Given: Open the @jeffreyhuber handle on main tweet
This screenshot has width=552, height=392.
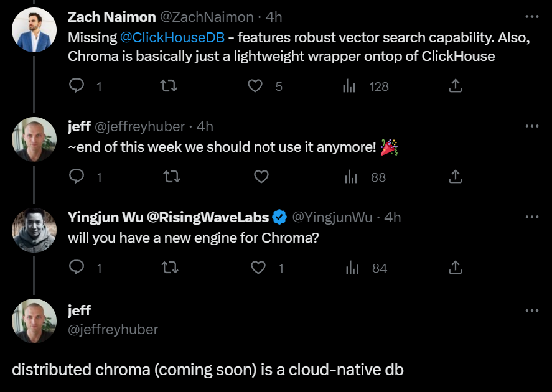Looking at the screenshot, I should [x=113, y=329].
